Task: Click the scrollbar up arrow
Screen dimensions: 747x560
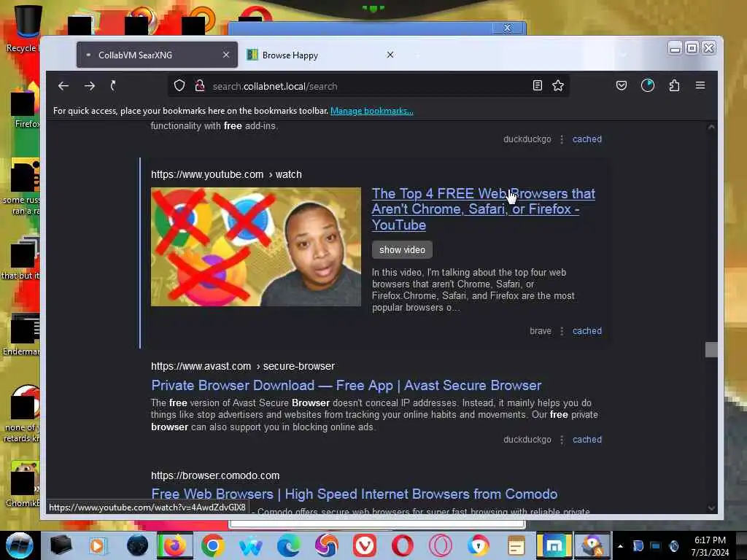Action: (711, 127)
